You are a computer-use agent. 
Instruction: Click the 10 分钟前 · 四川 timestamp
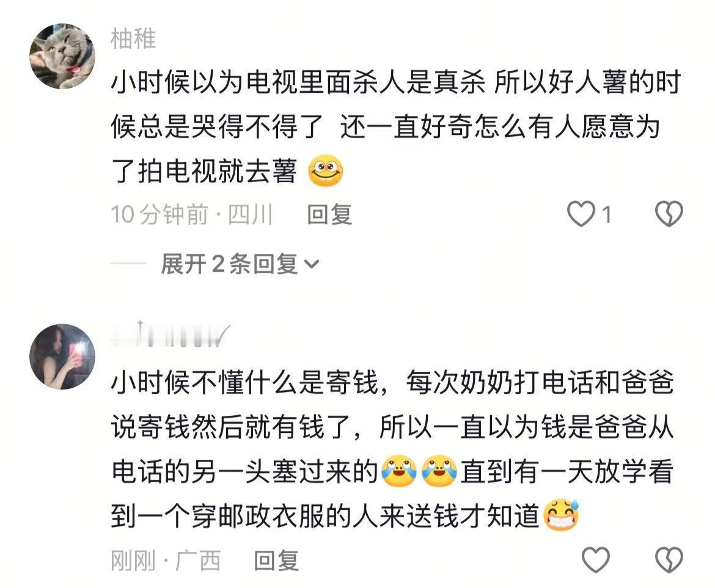click(191, 214)
